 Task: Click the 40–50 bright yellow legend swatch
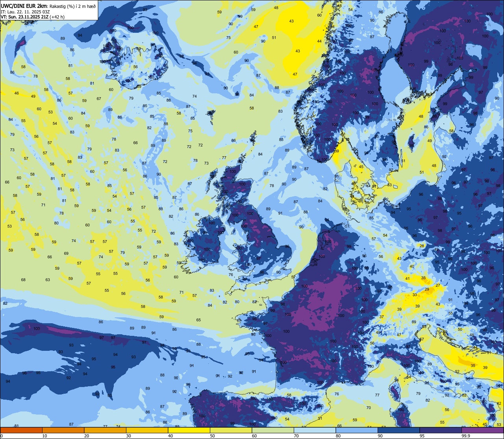click(x=189, y=430)
